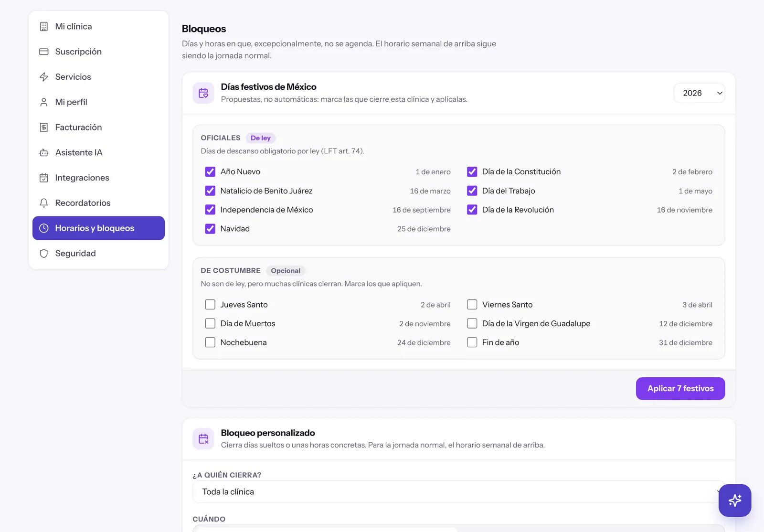
Task: Check Día de la Virgen de Guadalupe
Action: coord(472,323)
